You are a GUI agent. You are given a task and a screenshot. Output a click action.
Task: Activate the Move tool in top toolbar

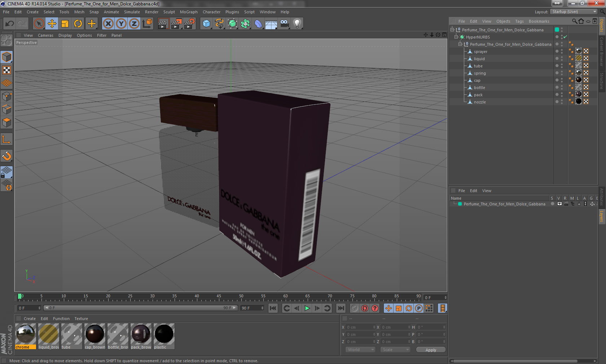[x=52, y=24]
